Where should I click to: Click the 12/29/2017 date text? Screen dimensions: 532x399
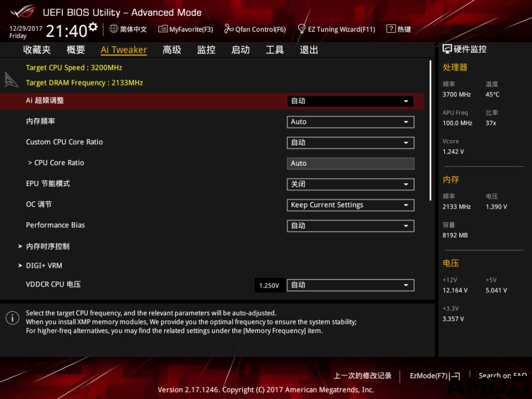tap(26, 28)
